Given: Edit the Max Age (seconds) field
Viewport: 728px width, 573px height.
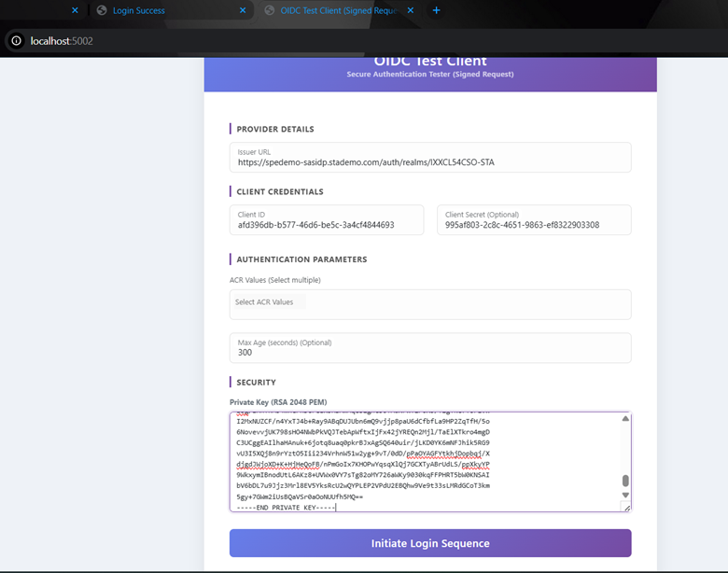Looking at the screenshot, I should point(430,348).
